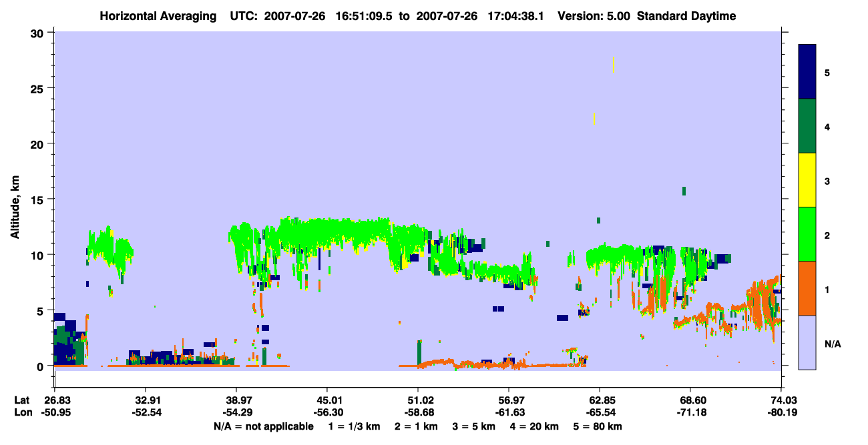868x445 pixels.
Task: Select the orange color bar segment 1
Action: point(807,288)
